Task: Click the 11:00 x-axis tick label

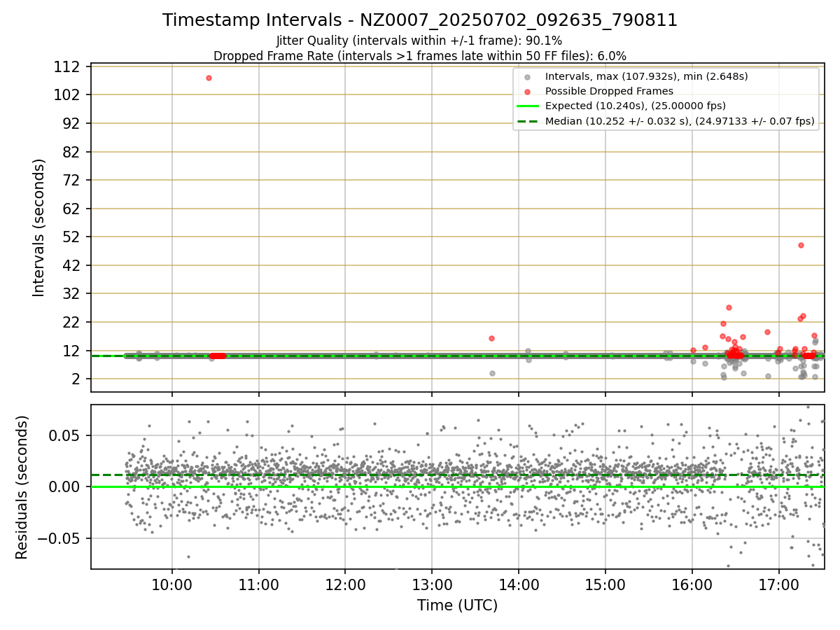Action: (259, 584)
